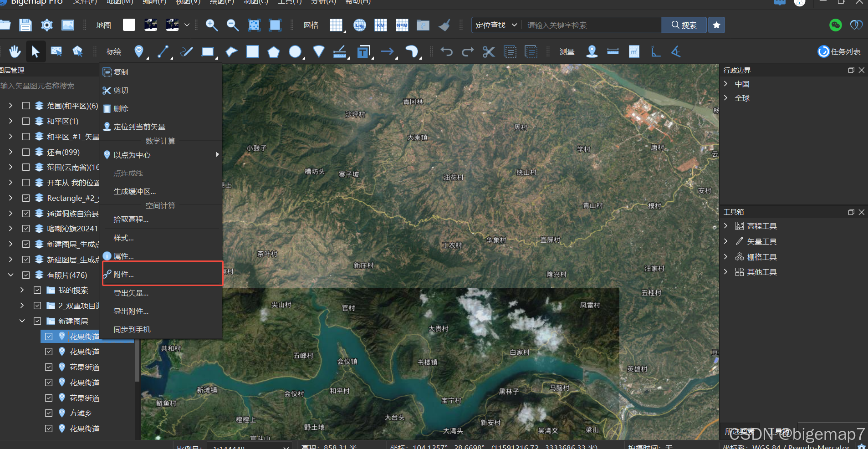
Task: Open the 任务列表 task list
Action: [839, 51]
